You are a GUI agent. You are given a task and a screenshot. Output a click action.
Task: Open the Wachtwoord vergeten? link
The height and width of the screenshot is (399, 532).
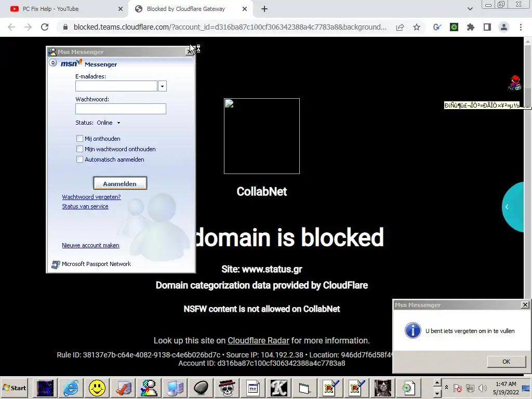tap(91, 197)
